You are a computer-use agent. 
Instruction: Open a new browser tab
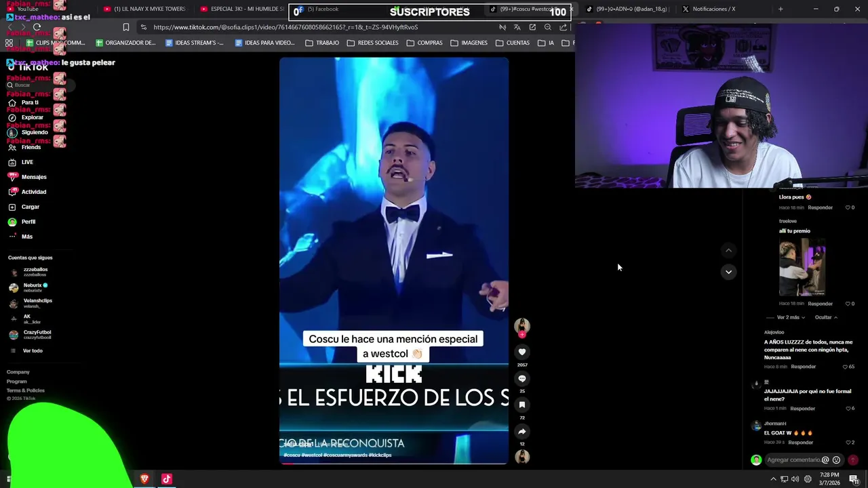coord(781,9)
